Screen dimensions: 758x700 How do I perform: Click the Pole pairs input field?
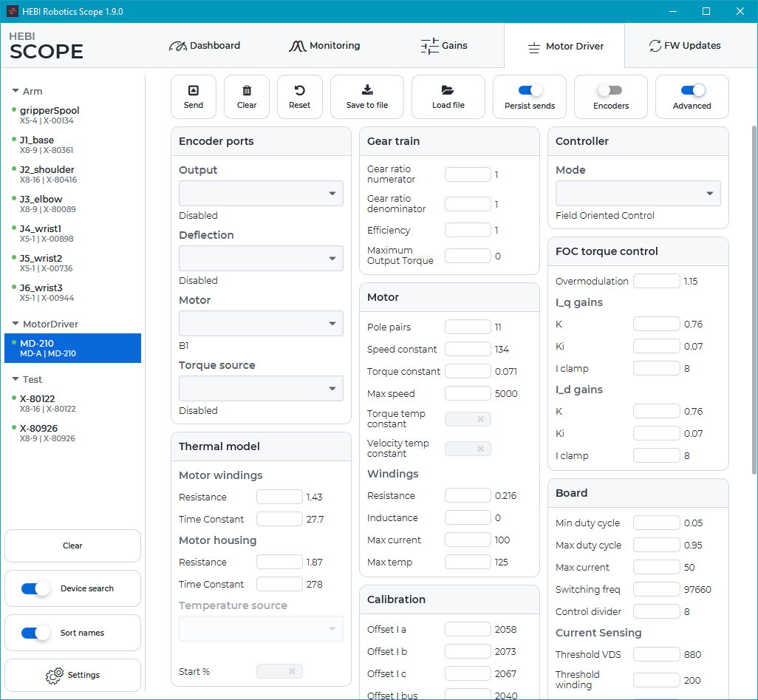pos(468,327)
